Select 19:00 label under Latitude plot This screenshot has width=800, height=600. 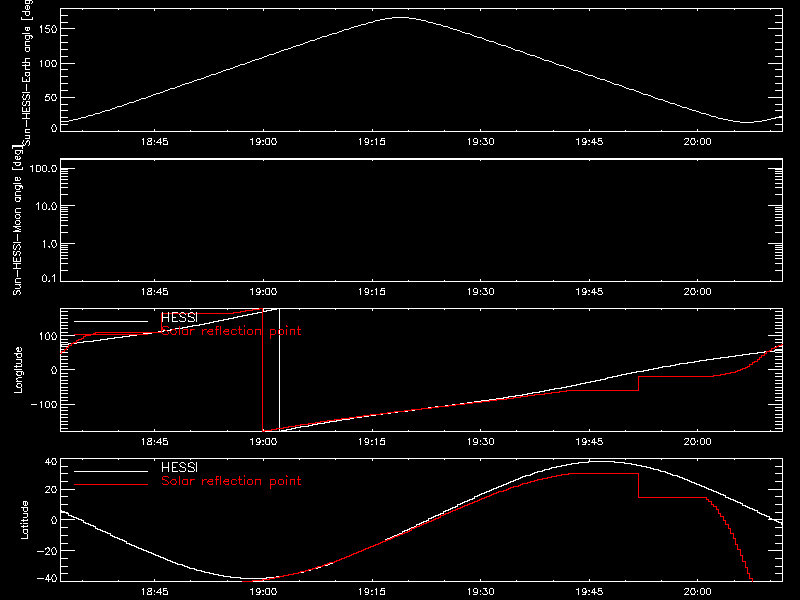[263, 592]
